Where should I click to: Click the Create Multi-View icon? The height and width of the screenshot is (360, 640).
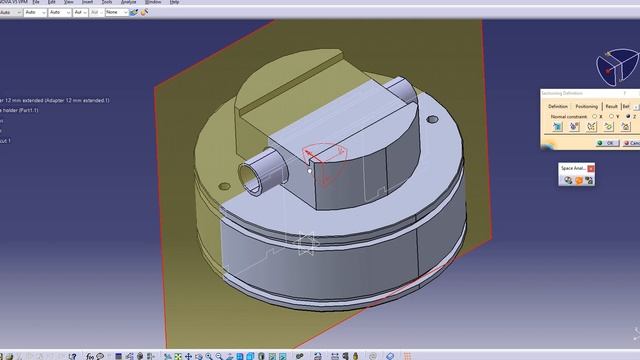(x=240, y=356)
